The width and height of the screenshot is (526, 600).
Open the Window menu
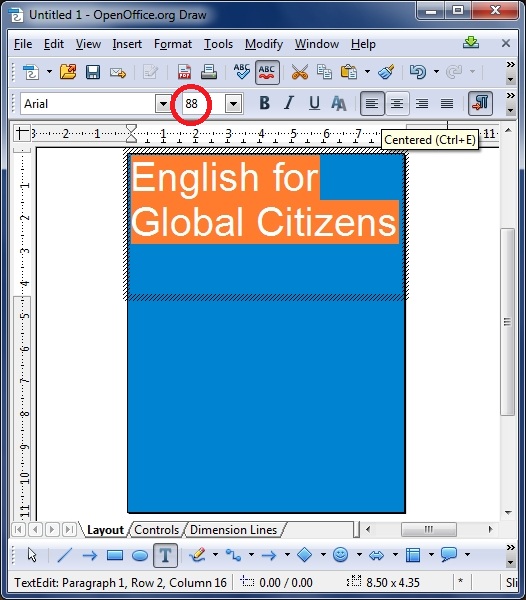pos(317,44)
